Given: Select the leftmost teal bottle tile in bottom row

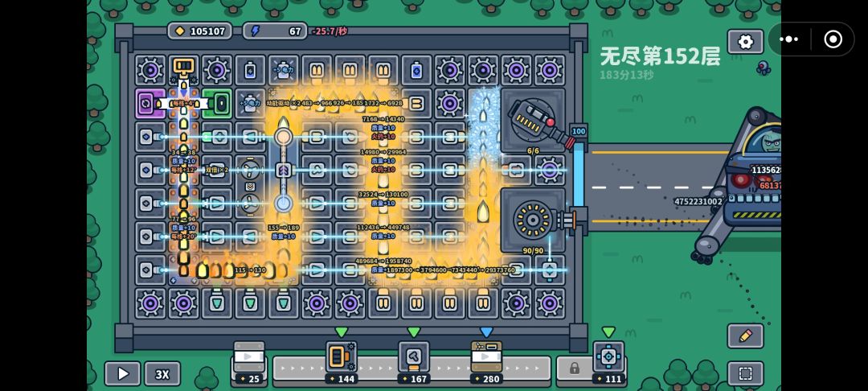Looking at the screenshot, I should 217,303.
